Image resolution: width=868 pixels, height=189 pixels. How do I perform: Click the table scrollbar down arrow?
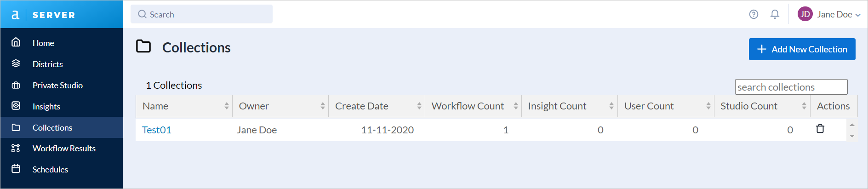click(x=852, y=136)
